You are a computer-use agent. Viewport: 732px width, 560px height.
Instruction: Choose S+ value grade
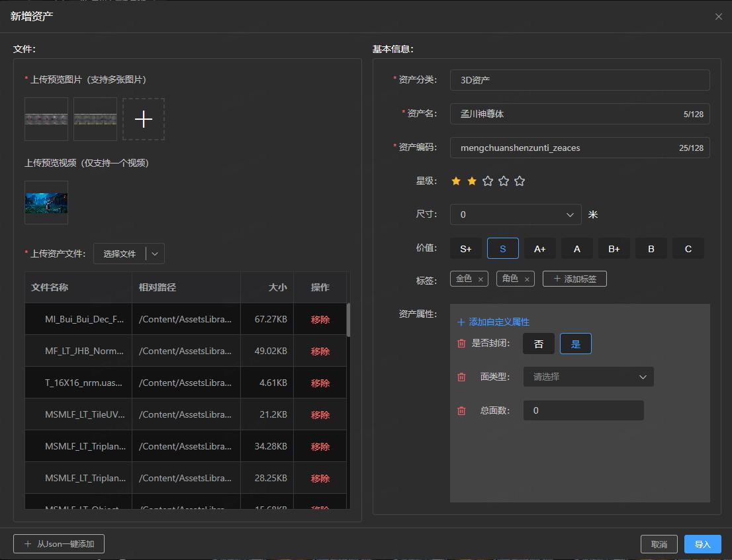pos(465,249)
